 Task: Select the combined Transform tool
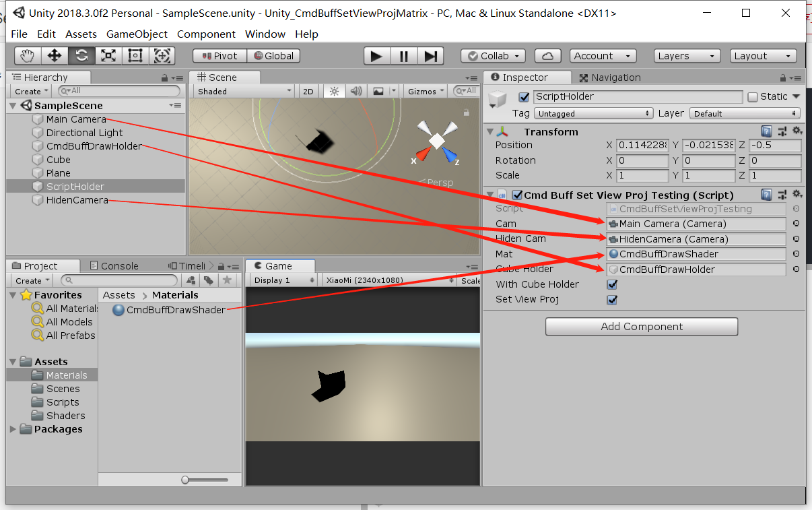tap(162, 56)
